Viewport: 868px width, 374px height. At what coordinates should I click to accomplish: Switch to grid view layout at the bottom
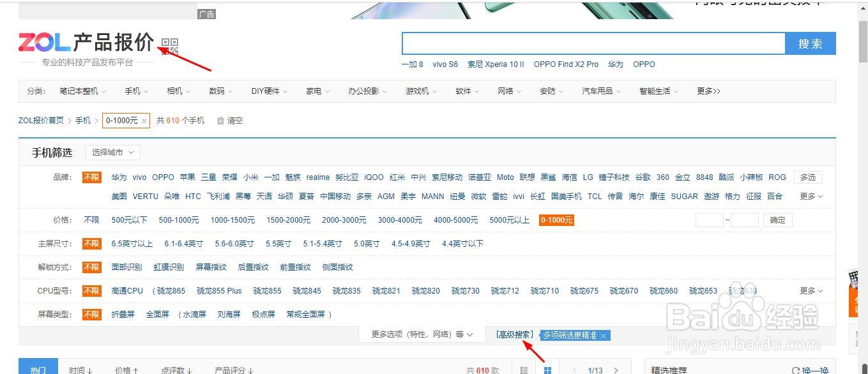[547, 370]
